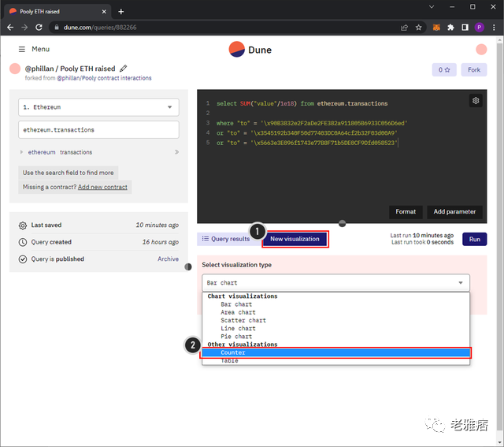This screenshot has height=447, width=504.
Task: Click the star count button
Action: coord(444,70)
